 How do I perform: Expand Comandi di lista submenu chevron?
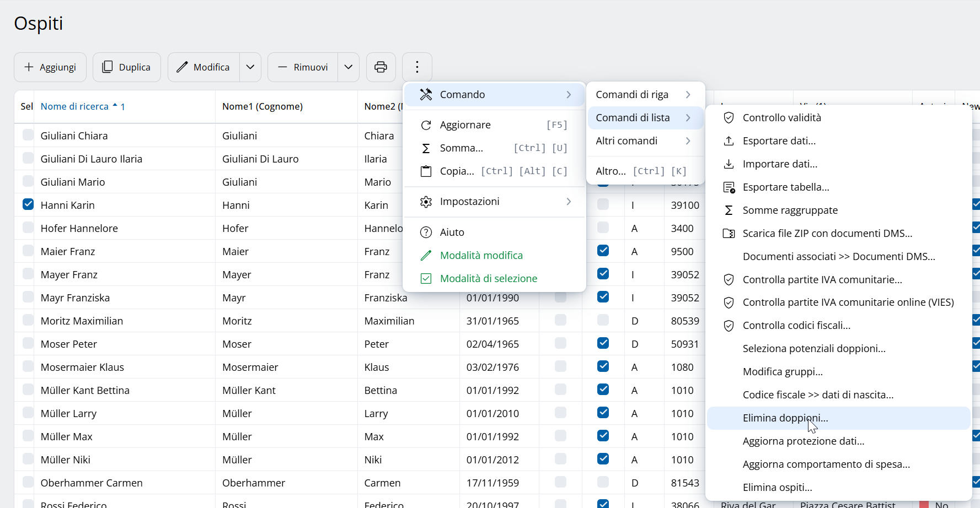pos(688,118)
